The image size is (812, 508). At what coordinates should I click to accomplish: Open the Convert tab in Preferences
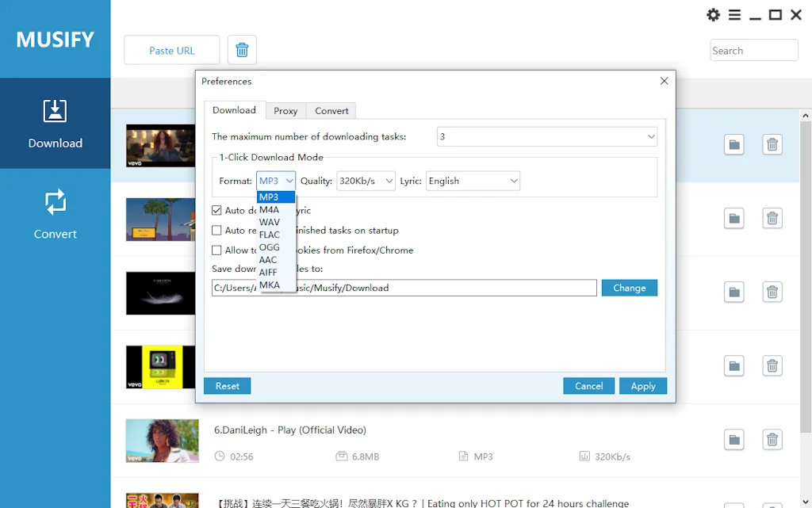(331, 110)
